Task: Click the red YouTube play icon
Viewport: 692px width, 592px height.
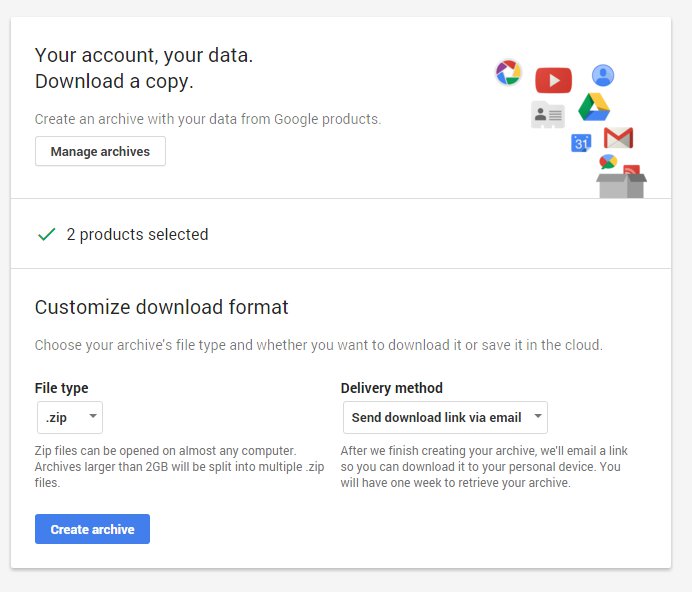Action: [x=553, y=80]
